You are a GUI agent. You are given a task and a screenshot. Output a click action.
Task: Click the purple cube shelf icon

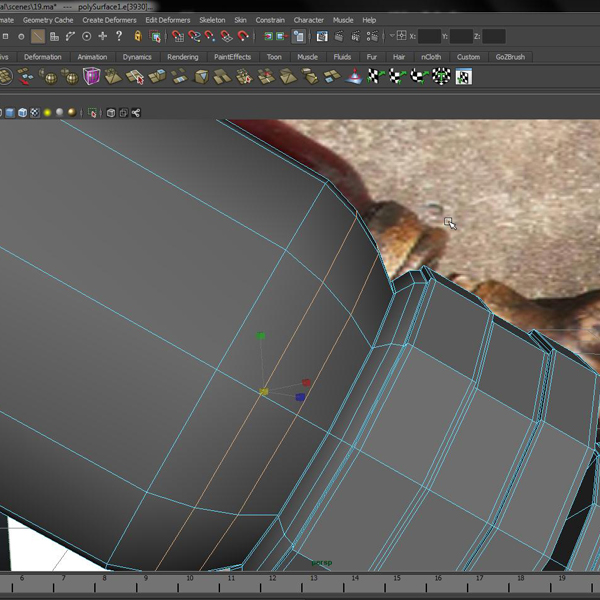point(91,76)
